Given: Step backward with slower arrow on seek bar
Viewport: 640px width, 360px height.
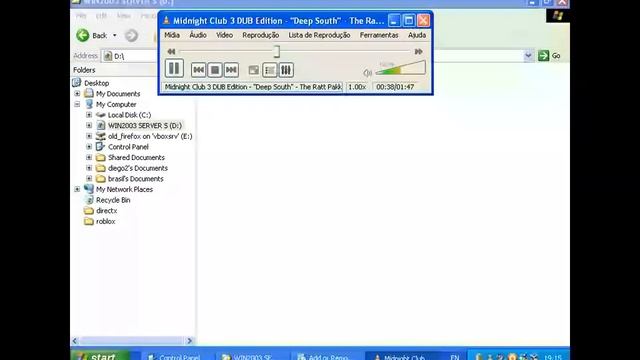Looking at the screenshot, I should (x=171, y=51).
